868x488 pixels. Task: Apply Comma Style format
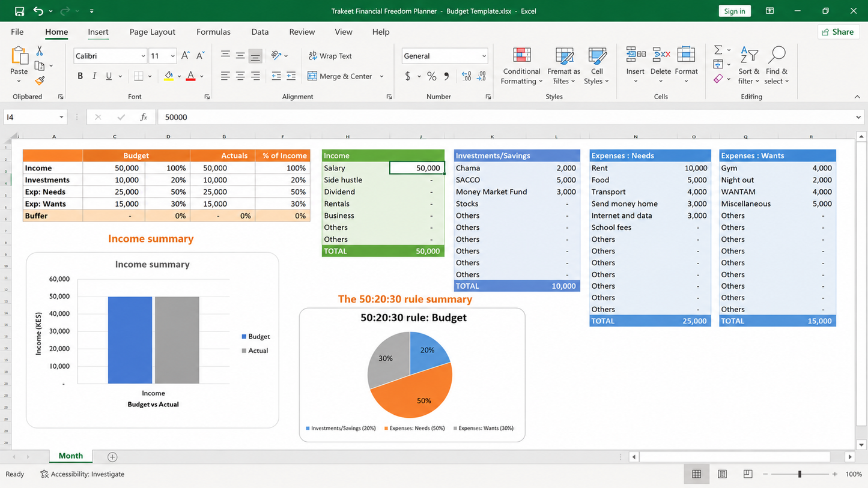(x=446, y=76)
